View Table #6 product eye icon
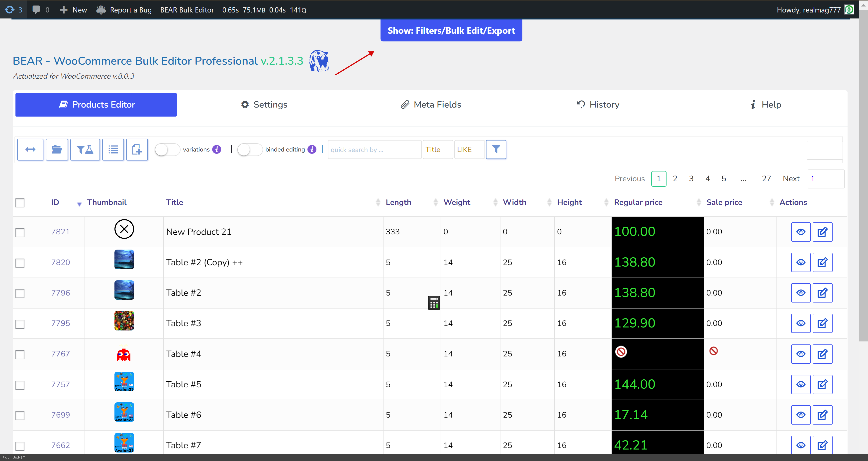 801,415
